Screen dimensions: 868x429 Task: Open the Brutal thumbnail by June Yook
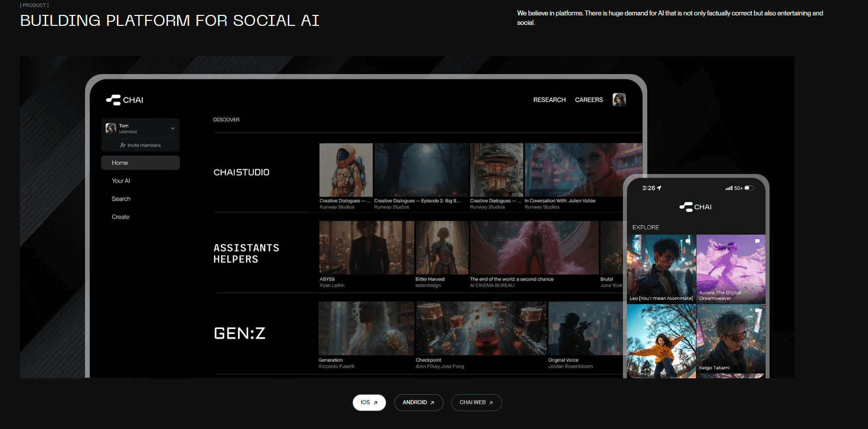click(x=611, y=248)
